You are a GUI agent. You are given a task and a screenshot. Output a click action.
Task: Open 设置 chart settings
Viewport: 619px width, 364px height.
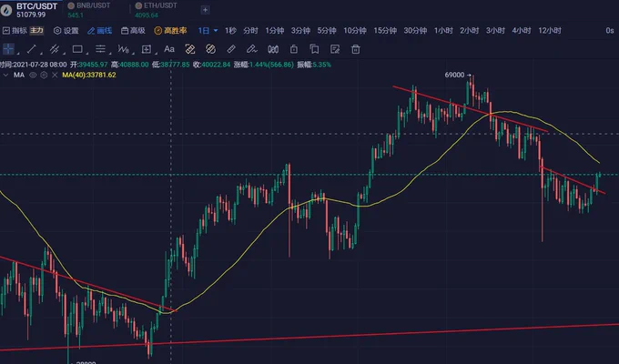point(66,30)
